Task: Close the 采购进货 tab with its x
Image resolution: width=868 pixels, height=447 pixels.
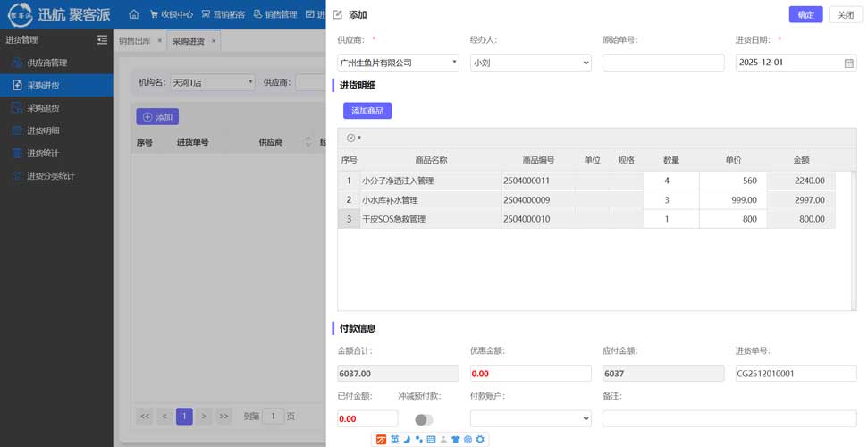Action: pos(213,41)
